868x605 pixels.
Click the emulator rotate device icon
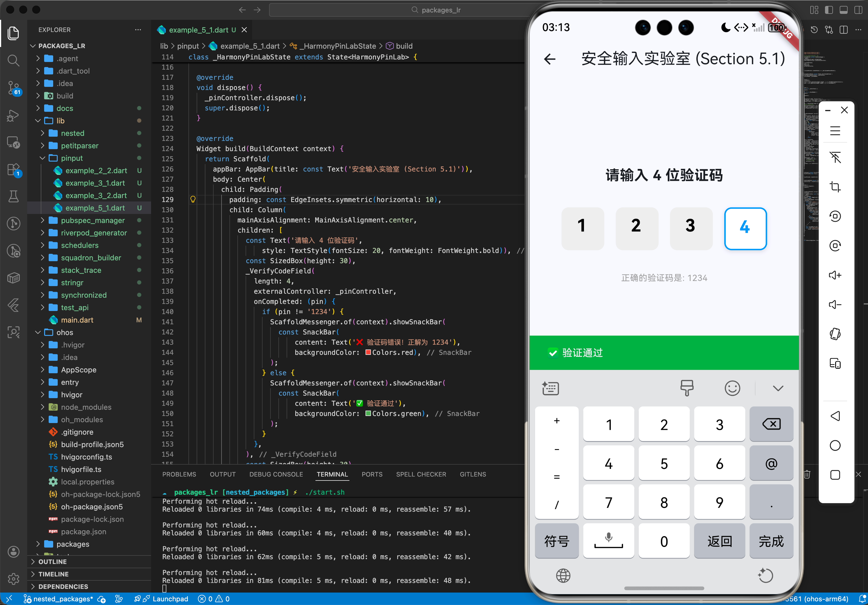835,334
